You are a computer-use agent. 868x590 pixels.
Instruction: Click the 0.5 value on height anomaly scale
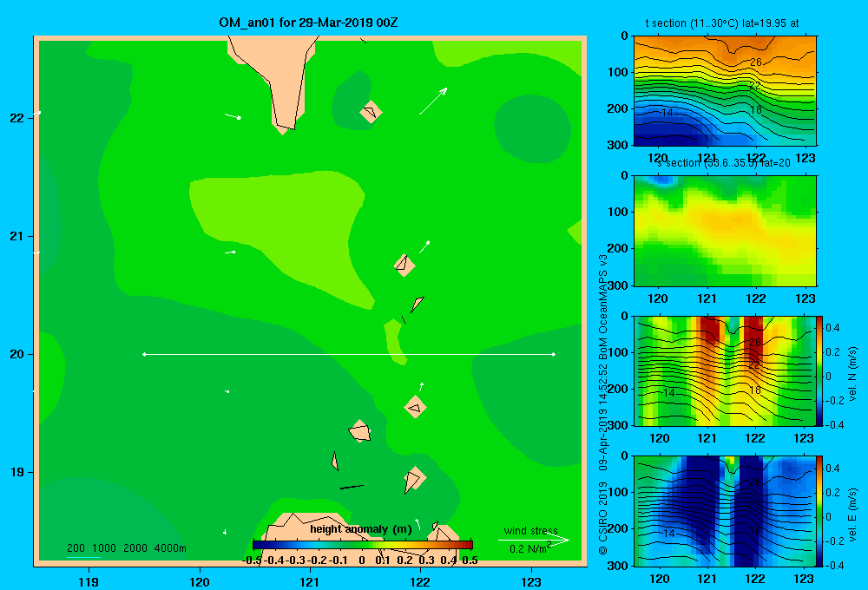pos(470,560)
